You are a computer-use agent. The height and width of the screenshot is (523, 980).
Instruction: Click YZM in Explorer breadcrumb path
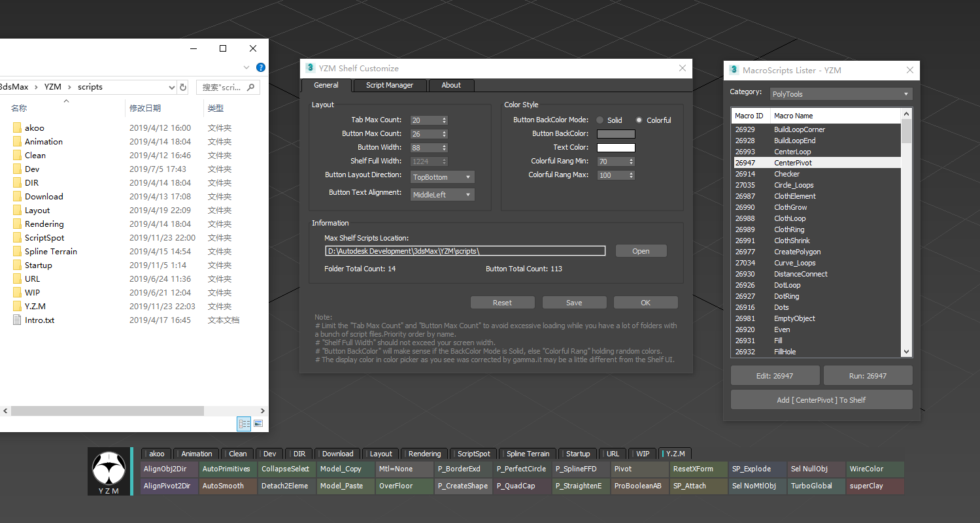coord(53,87)
